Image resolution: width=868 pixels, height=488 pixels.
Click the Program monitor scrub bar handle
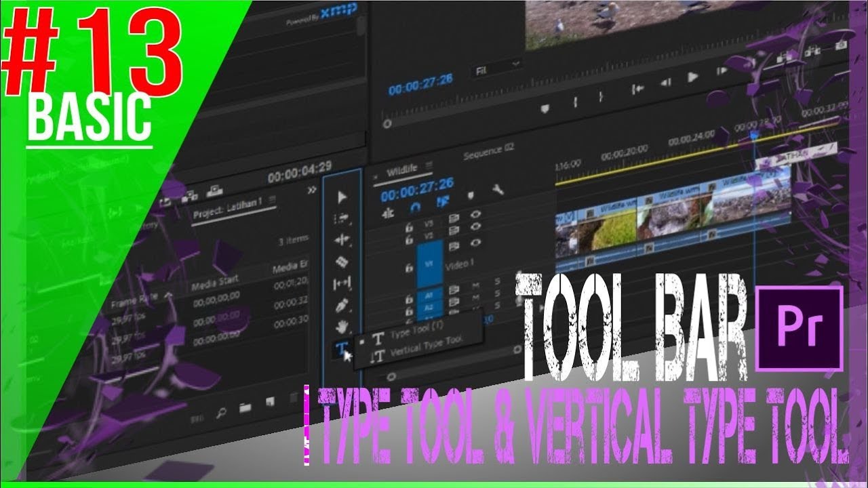387,124
